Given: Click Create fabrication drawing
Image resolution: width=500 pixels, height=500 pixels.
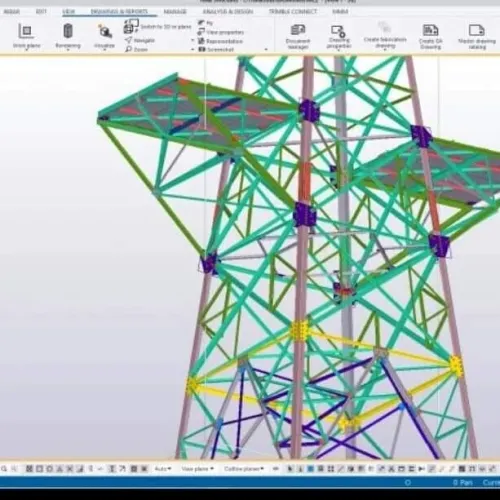Looking at the screenshot, I should [x=385, y=36].
